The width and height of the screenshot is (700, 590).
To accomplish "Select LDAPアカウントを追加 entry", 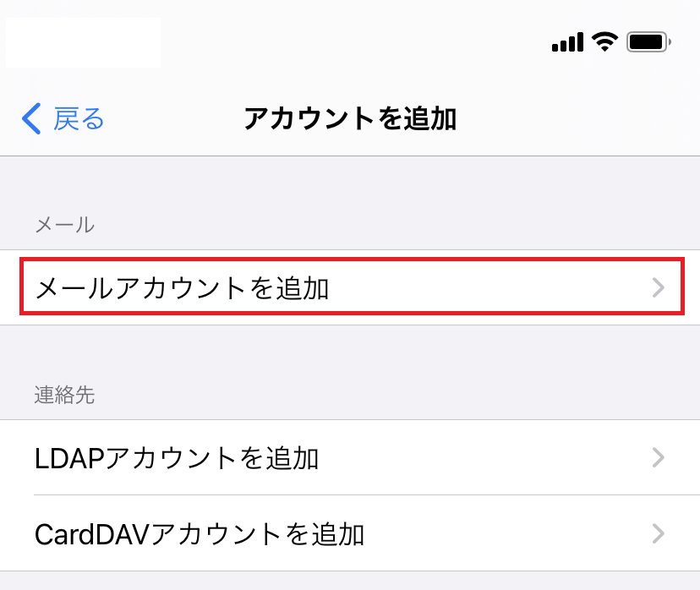I will click(x=178, y=458).
